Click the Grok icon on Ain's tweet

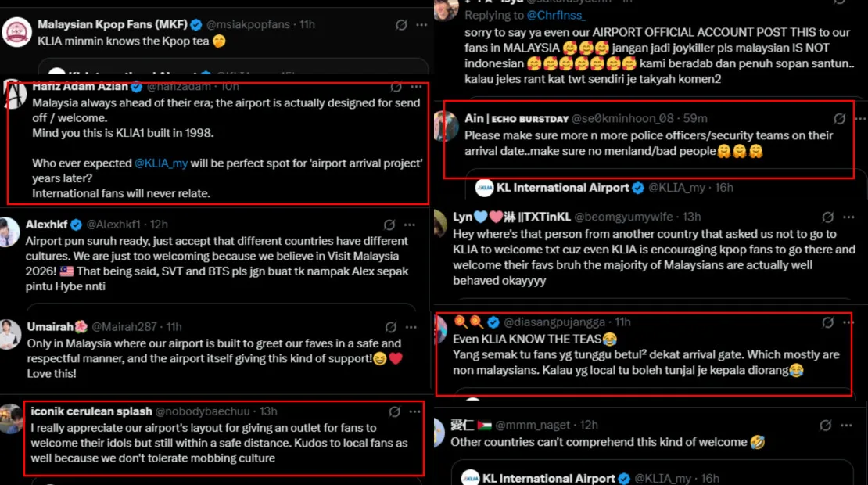coord(839,119)
